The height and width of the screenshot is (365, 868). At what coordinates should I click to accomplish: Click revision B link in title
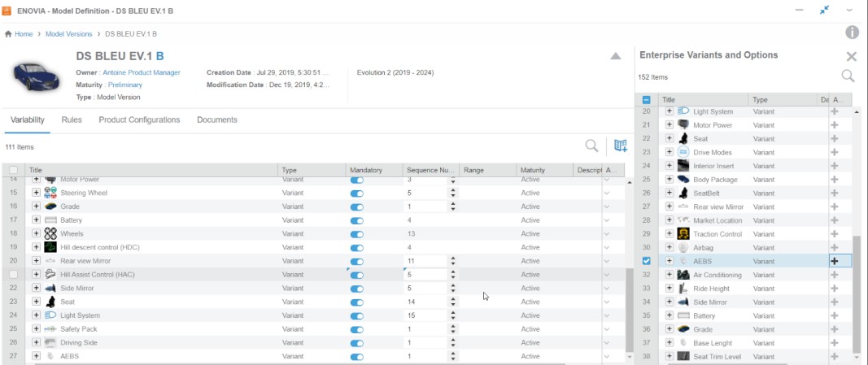160,56
